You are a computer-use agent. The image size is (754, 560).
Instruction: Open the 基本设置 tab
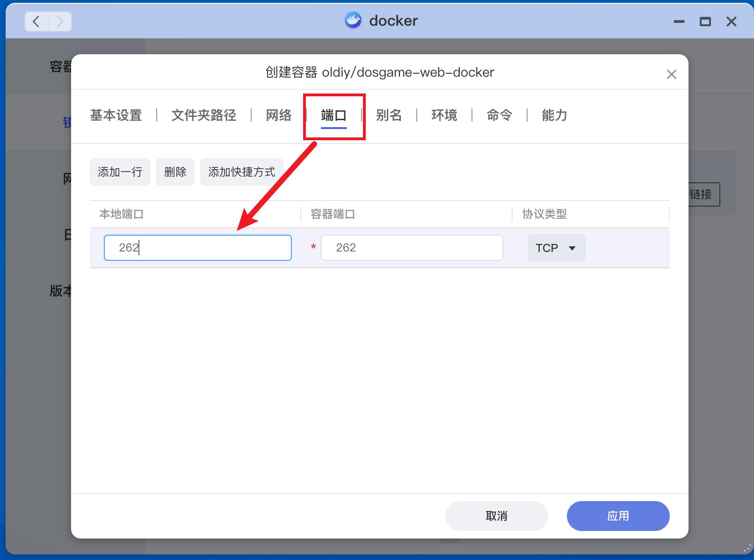tap(116, 115)
